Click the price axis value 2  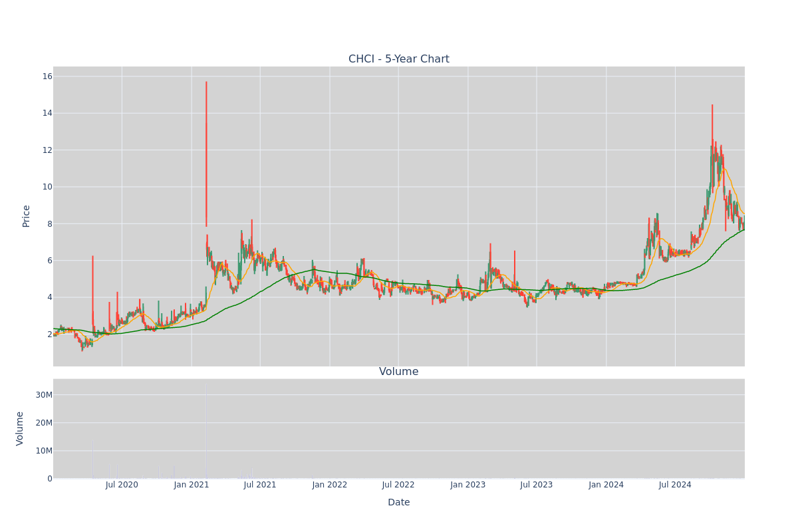pyautogui.click(x=49, y=334)
